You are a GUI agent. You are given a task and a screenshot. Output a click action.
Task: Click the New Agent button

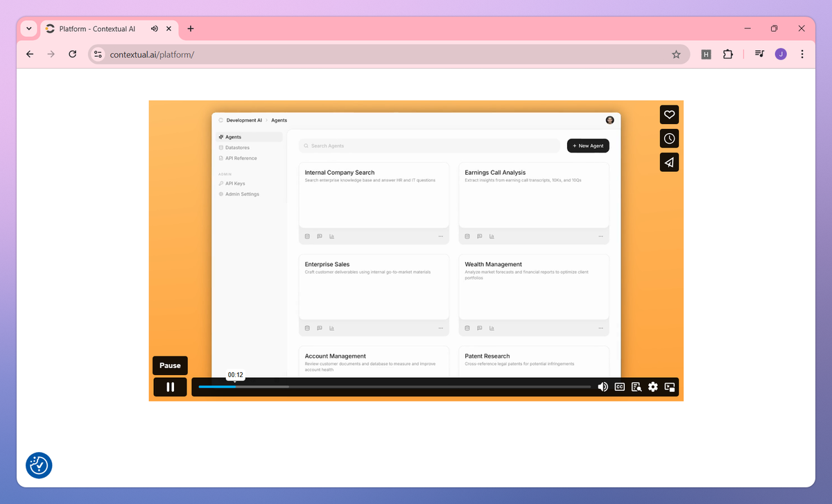(x=587, y=146)
